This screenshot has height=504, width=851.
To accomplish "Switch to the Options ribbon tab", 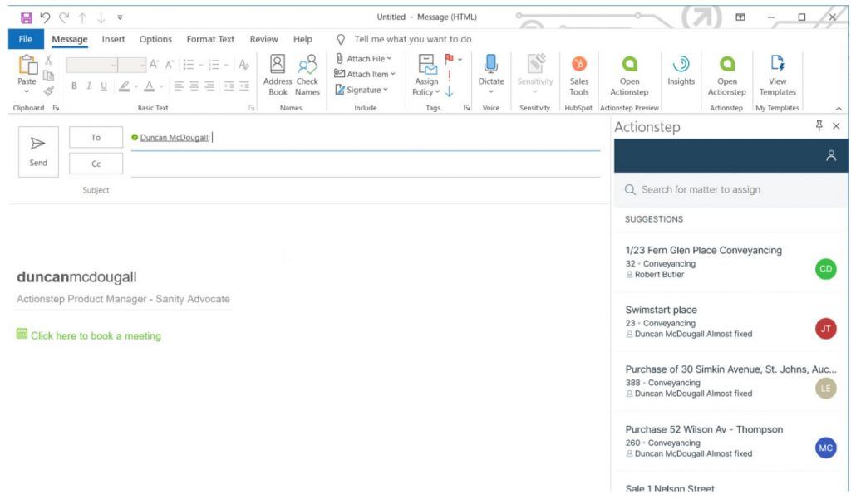I will point(155,39).
